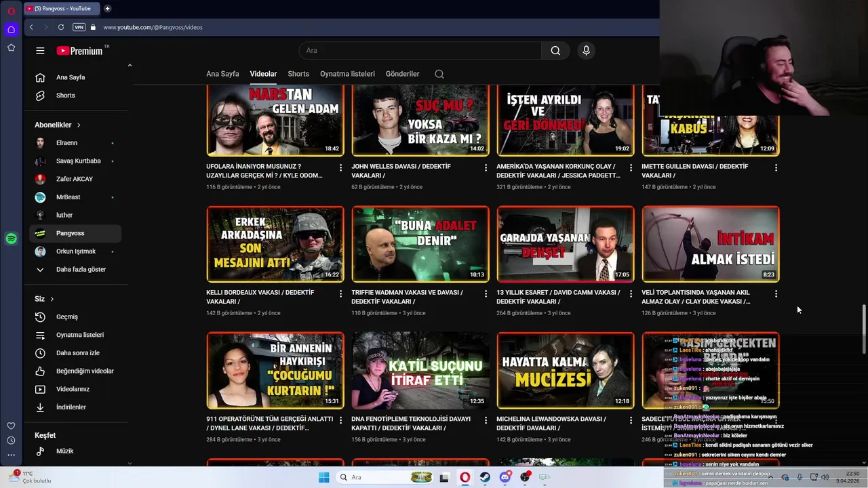Expand Abonelikler subscriptions section
The width and height of the screenshot is (868, 488).
(x=58, y=125)
